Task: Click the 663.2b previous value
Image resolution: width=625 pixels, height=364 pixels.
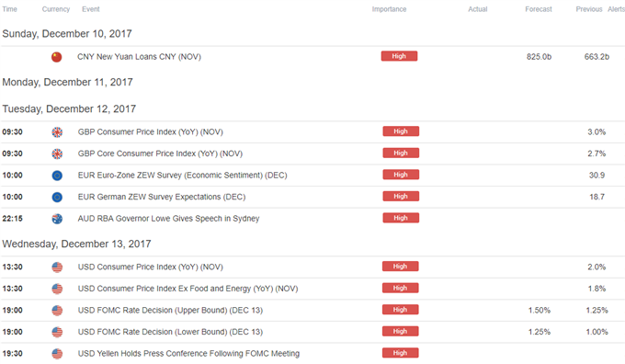Action: [x=597, y=57]
